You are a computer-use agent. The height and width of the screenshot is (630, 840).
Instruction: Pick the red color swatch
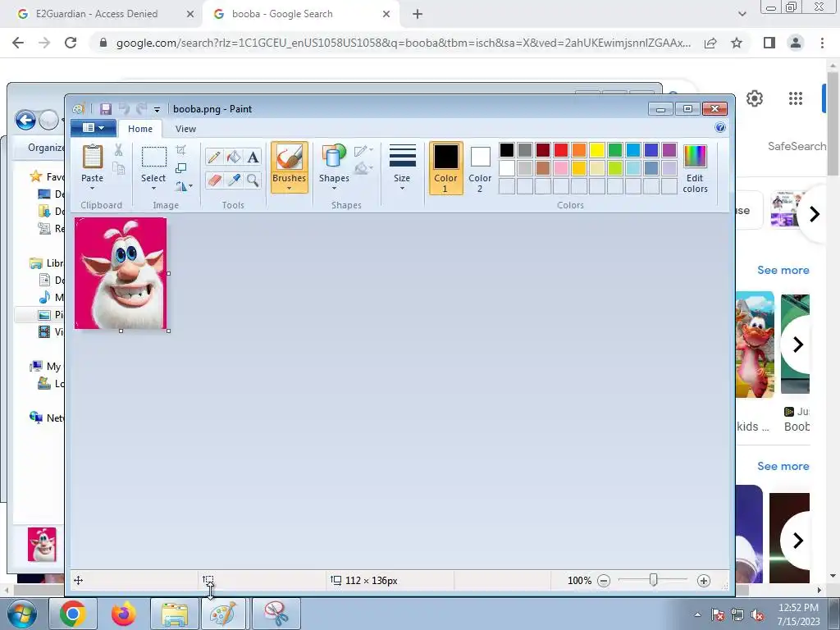tap(561, 150)
